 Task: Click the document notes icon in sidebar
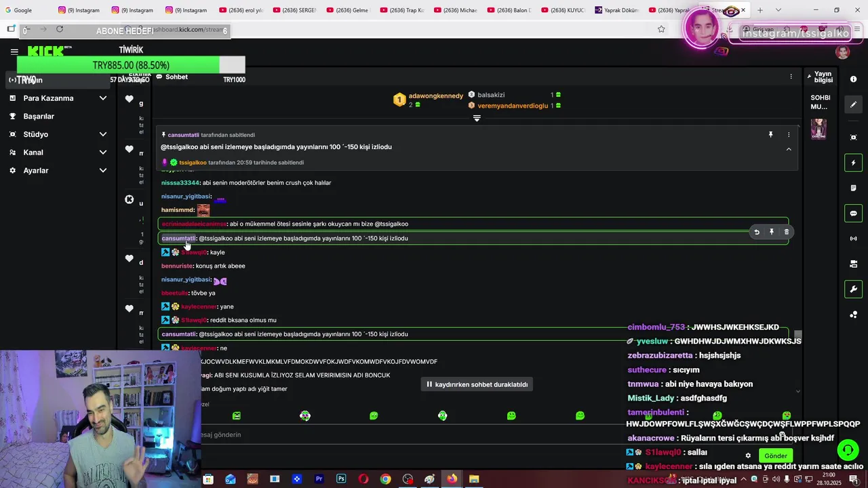(853, 188)
